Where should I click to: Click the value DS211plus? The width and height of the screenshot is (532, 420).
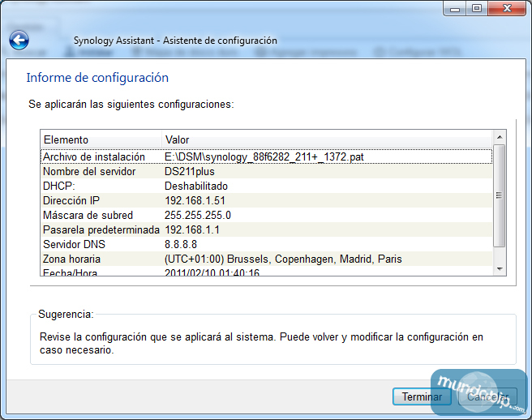tap(189, 171)
